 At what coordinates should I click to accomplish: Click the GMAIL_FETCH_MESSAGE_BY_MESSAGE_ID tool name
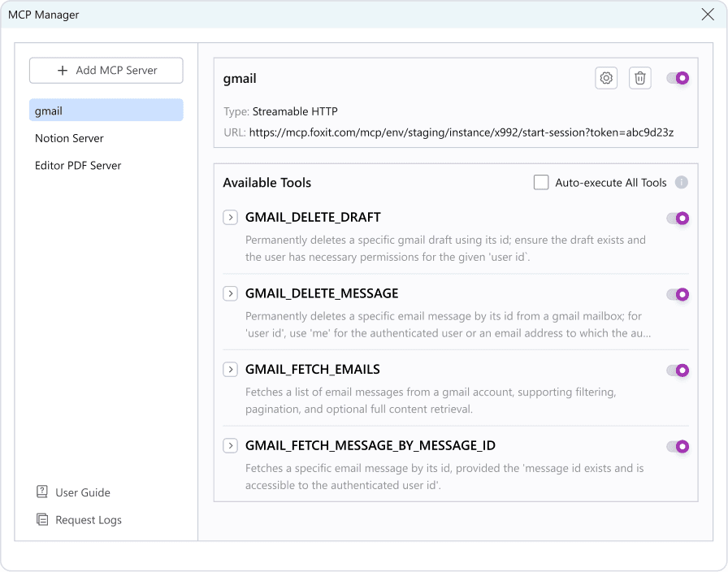coord(370,446)
